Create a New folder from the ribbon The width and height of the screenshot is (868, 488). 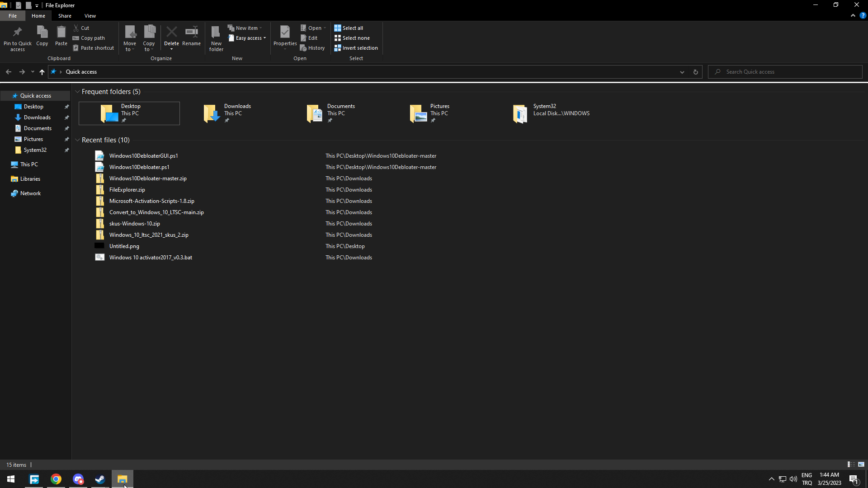tap(216, 38)
